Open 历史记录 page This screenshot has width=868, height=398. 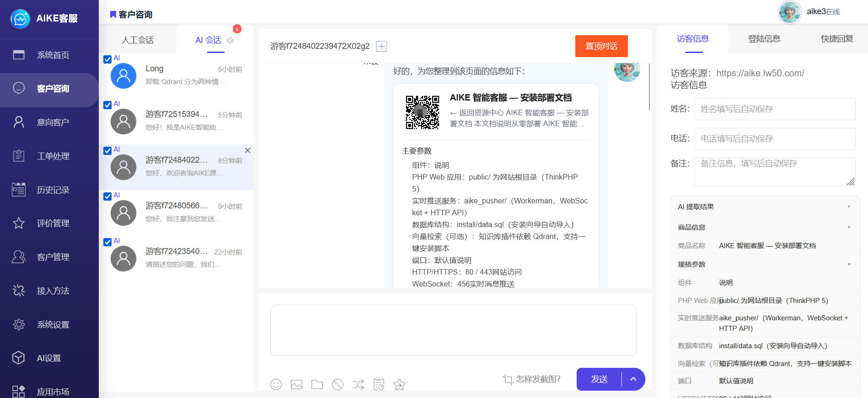tap(49, 190)
